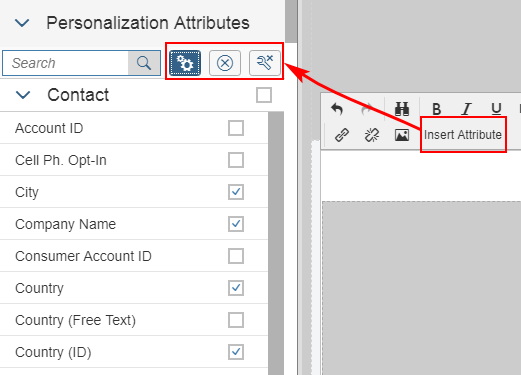Click the unlink broken chain icon

tap(372, 135)
